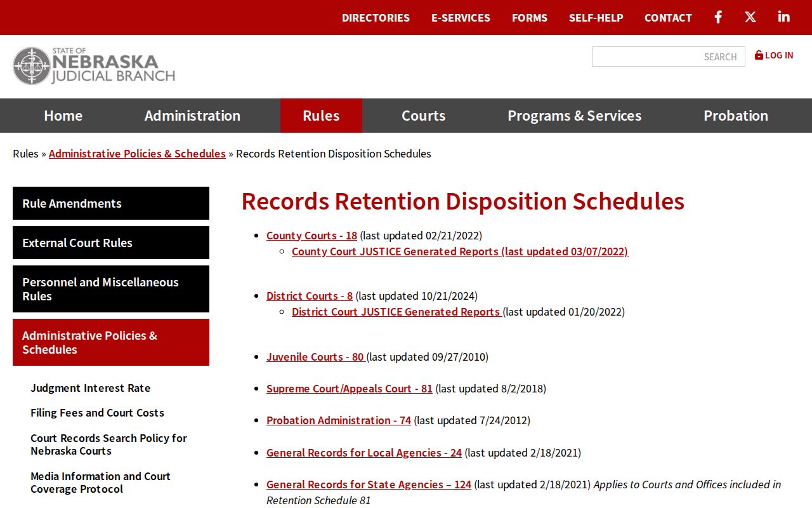Open General Records for State Agencies – 124
Image resolution: width=812 pixels, height=508 pixels.
[369, 485]
